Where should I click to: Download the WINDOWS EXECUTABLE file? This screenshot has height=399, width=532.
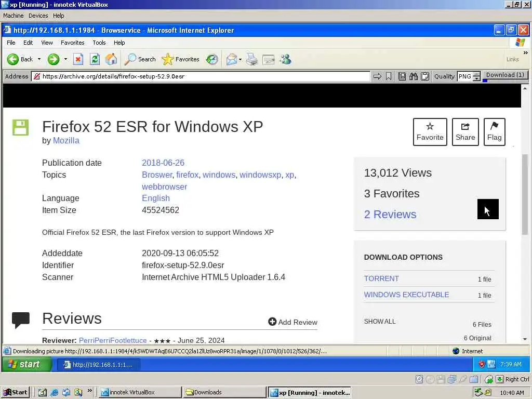tap(406, 295)
